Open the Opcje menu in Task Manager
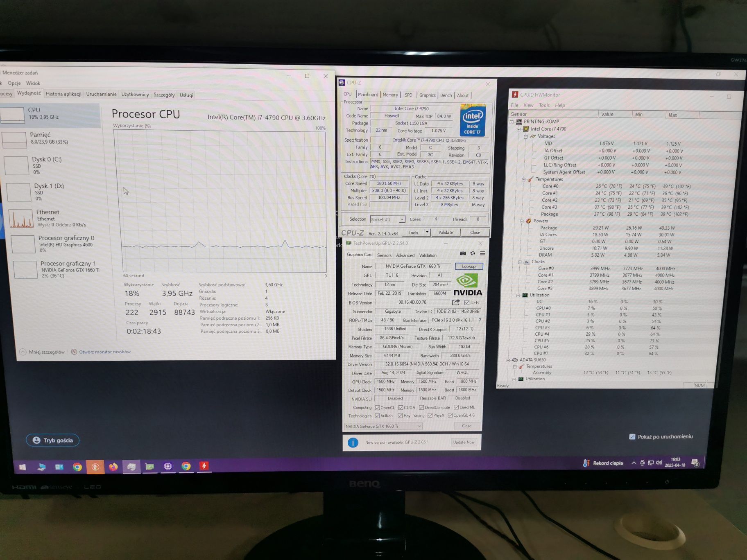747x560 pixels. pos(14,83)
